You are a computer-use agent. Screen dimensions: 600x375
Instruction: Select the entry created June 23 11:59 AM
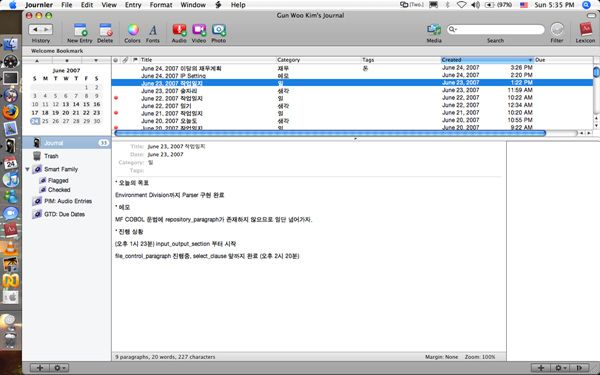[352, 91]
